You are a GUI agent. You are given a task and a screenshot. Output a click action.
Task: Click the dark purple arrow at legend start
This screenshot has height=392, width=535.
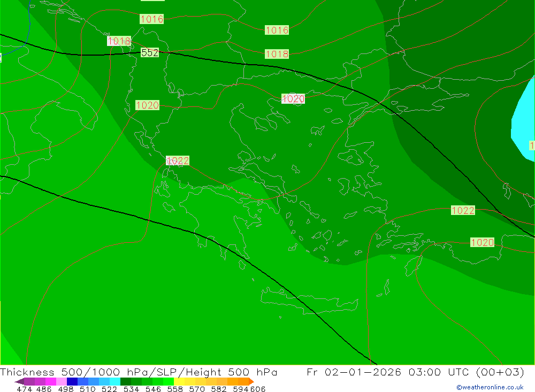pos(19,381)
